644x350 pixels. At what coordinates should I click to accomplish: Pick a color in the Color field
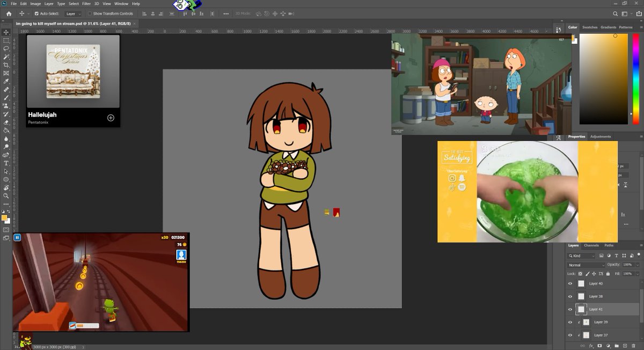(603, 79)
